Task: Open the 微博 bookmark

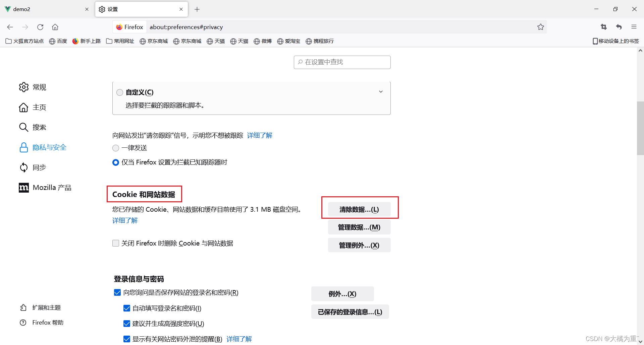Action: pos(263,41)
